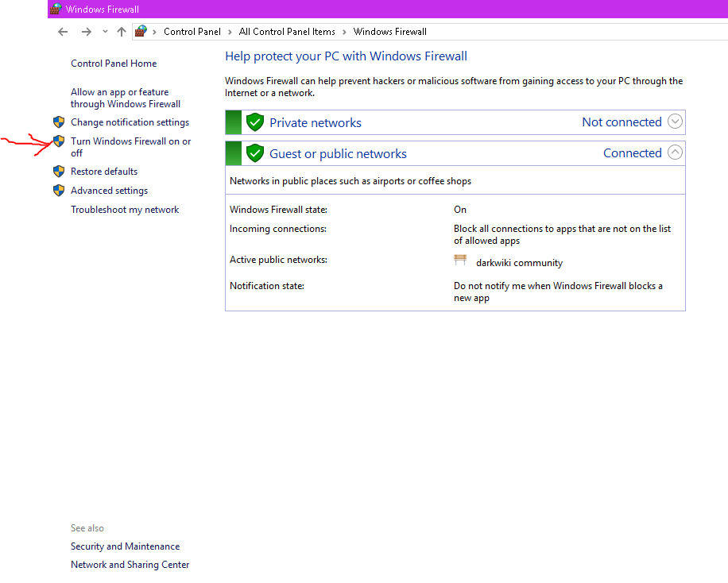Open Change notification settings

pos(130,122)
